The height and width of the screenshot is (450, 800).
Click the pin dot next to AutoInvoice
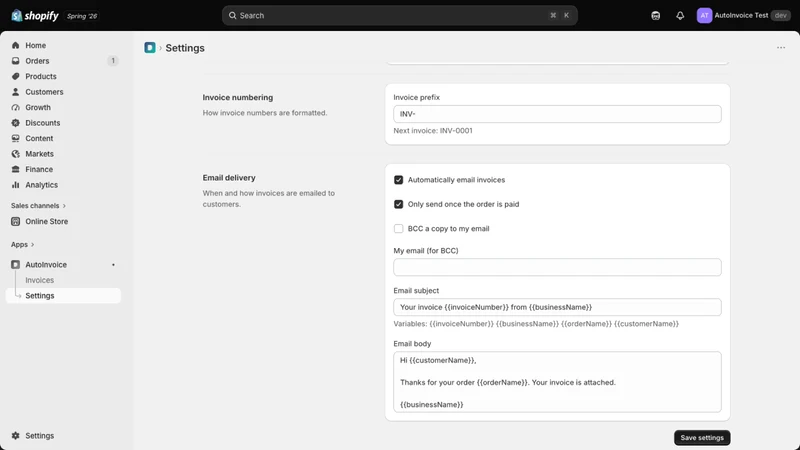[x=113, y=265]
